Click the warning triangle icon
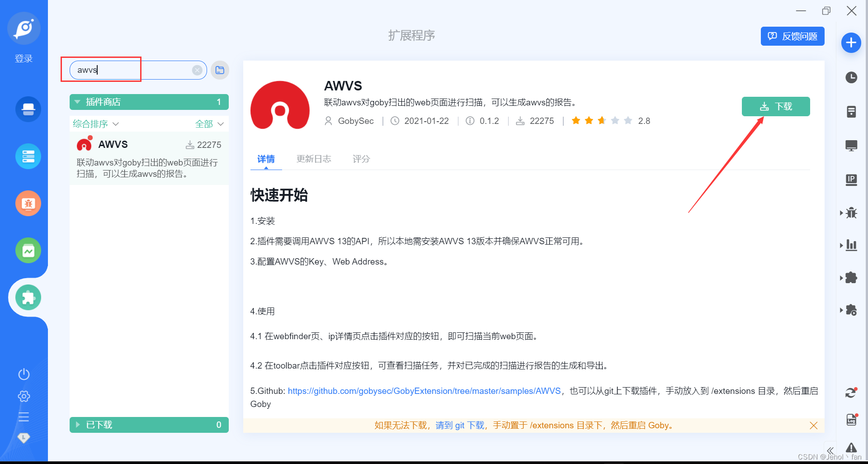 pyautogui.click(x=851, y=448)
